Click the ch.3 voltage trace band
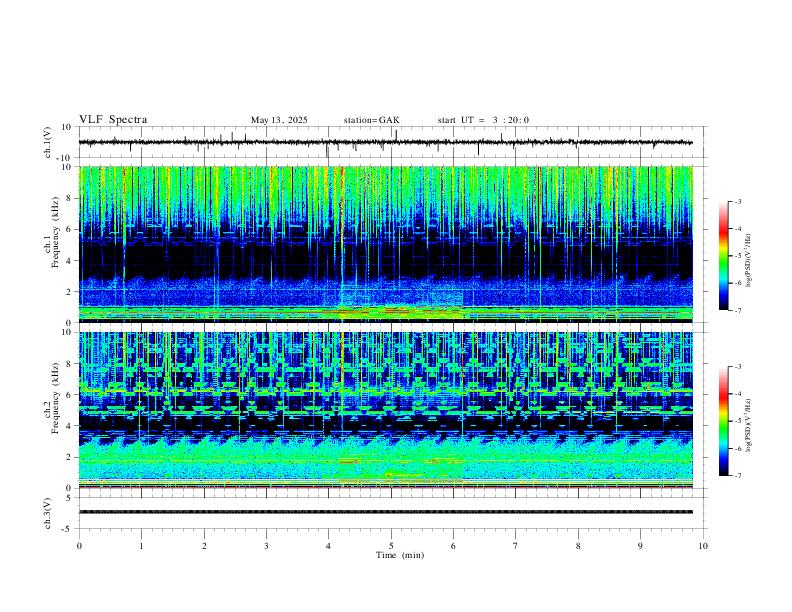The height and width of the screenshot is (612, 792). [x=386, y=512]
